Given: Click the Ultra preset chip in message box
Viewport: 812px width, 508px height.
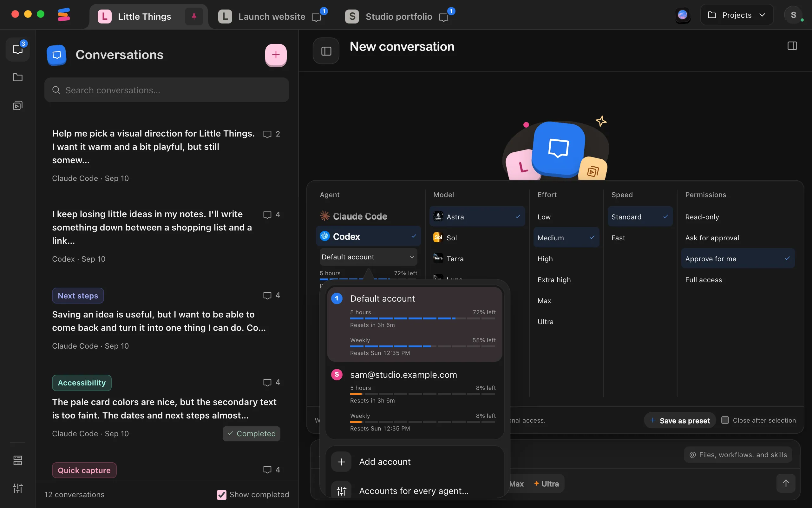Looking at the screenshot, I should [546, 484].
